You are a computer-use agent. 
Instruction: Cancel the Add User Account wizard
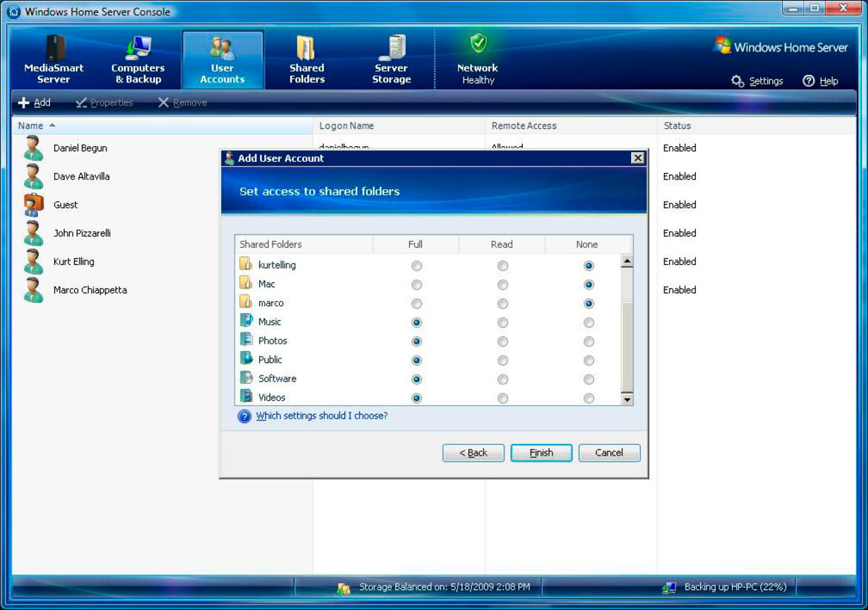610,453
